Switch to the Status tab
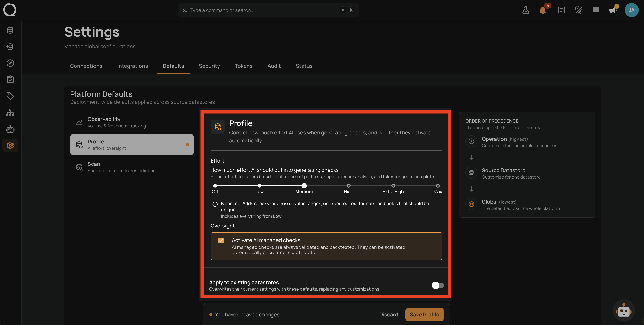 click(304, 66)
